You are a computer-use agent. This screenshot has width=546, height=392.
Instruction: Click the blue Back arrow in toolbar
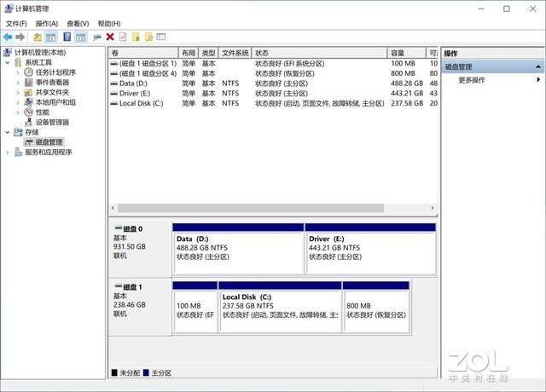tap(8, 37)
